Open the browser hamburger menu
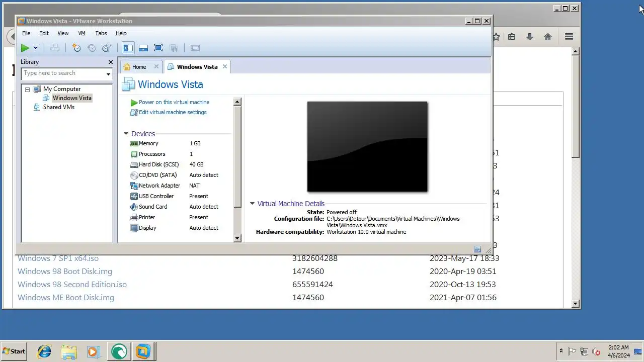 coord(569,37)
